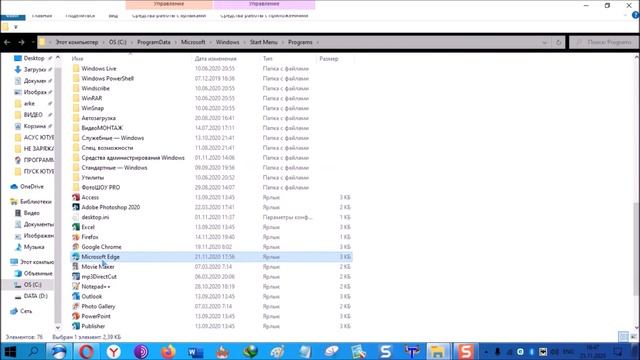Viewport: 640px width, 360px height.
Task: Select the Adobe Photoshop 2020 shortcut icon
Action: [x=76, y=207]
